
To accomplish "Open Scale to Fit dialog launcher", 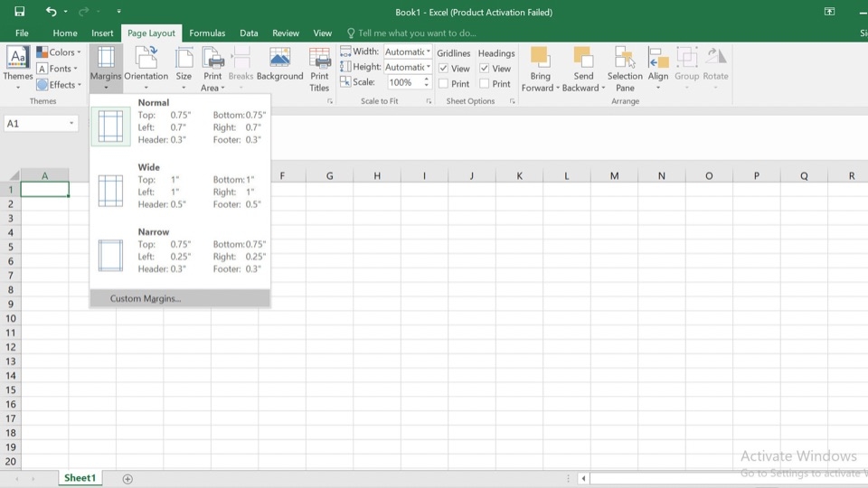I will tap(429, 101).
